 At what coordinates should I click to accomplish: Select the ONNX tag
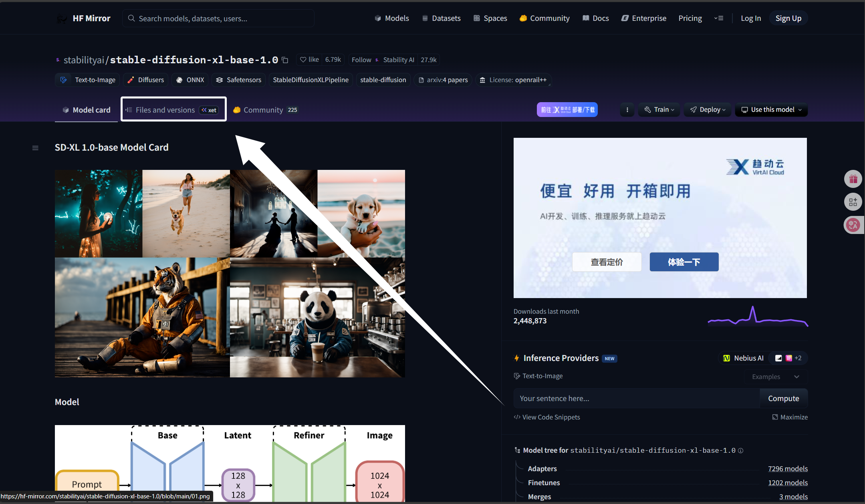(190, 80)
